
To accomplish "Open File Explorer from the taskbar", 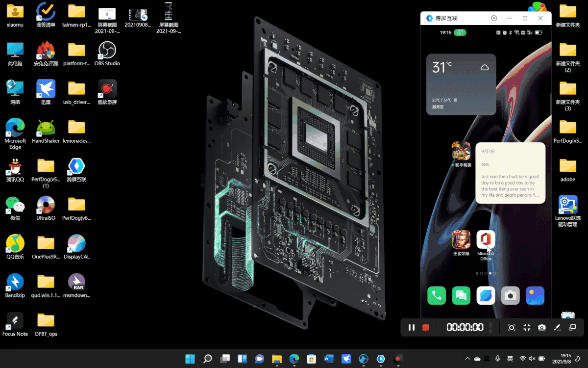I will coord(277,359).
